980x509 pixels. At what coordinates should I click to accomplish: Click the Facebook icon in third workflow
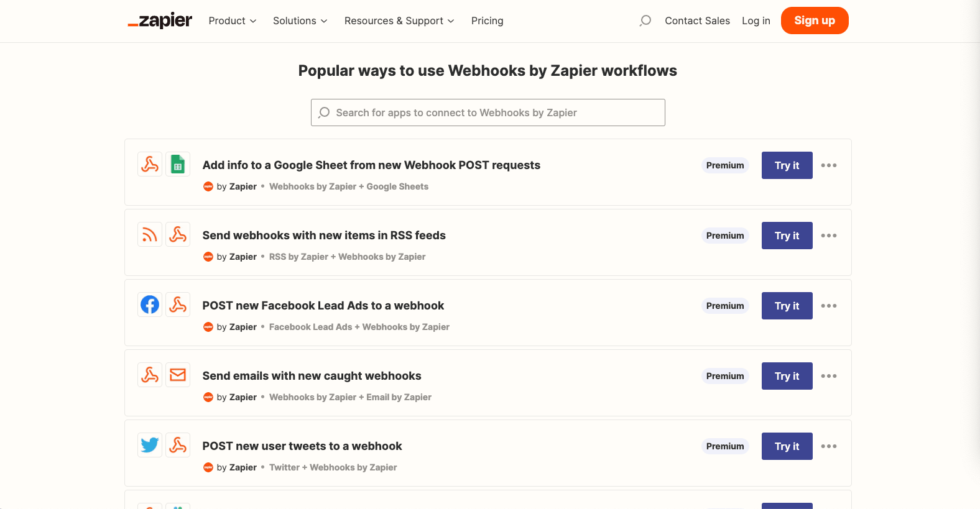(x=150, y=305)
